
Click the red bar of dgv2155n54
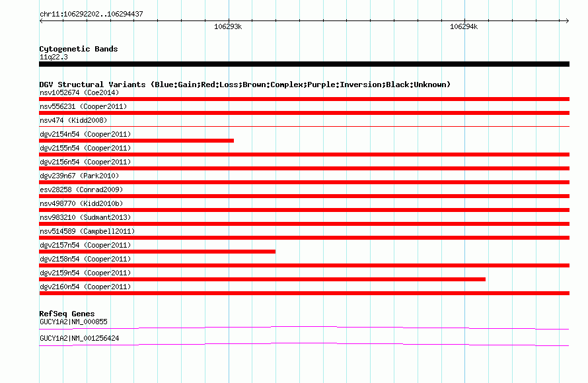coord(304,155)
